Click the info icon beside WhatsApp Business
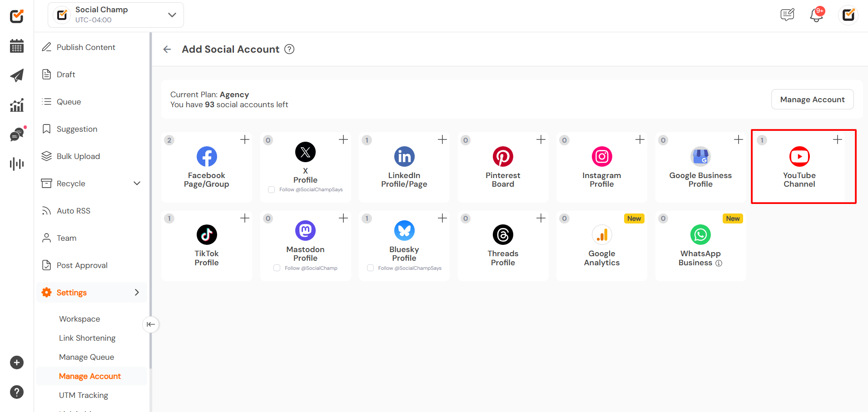Screen dimensions: 868x412 click(x=719, y=263)
